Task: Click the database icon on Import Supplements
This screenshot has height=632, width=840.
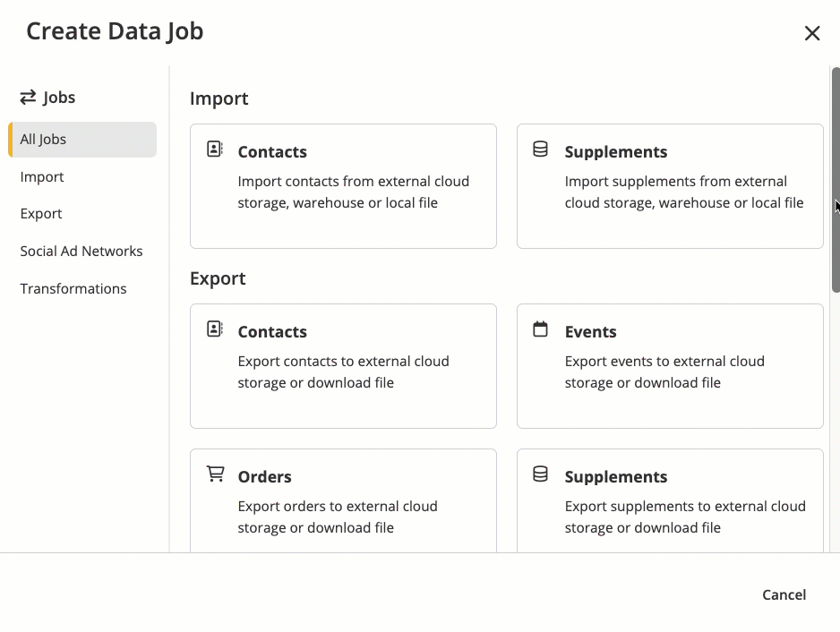Action: pos(541,149)
